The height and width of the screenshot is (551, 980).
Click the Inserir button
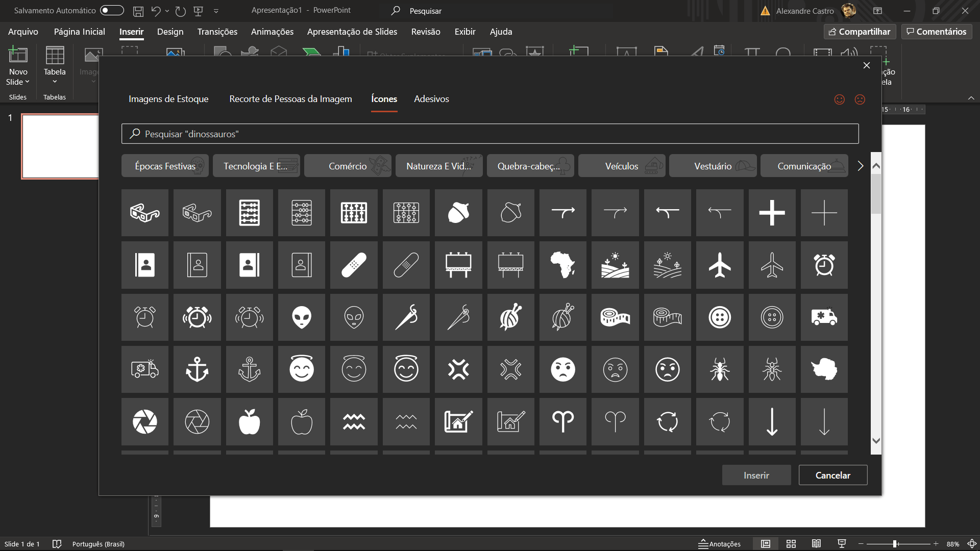coord(756,474)
